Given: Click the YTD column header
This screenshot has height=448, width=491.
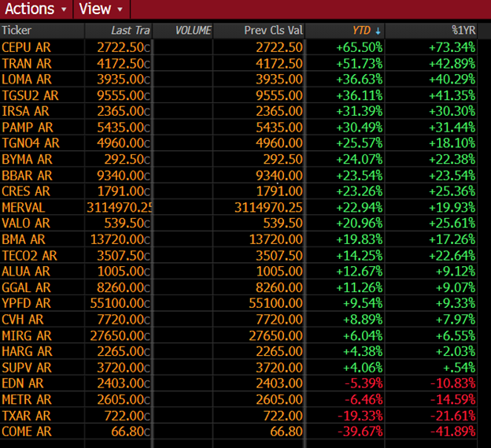Looking at the screenshot, I should (x=345, y=31).
